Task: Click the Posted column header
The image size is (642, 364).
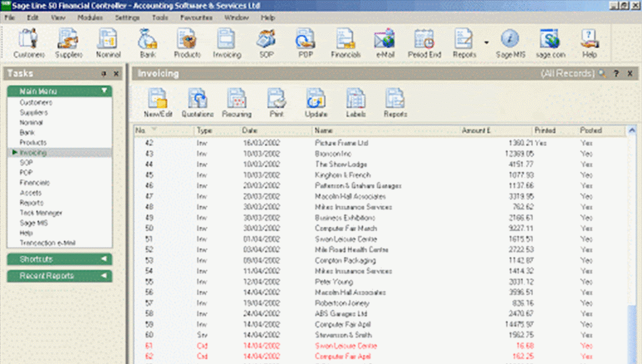Action: 601,130
